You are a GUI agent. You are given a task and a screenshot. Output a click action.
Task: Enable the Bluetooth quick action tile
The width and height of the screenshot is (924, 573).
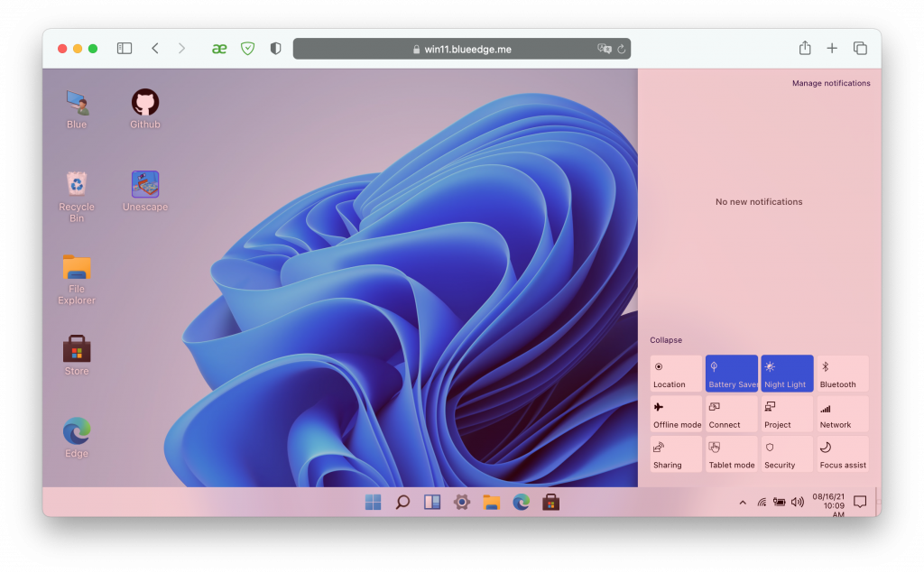click(842, 374)
